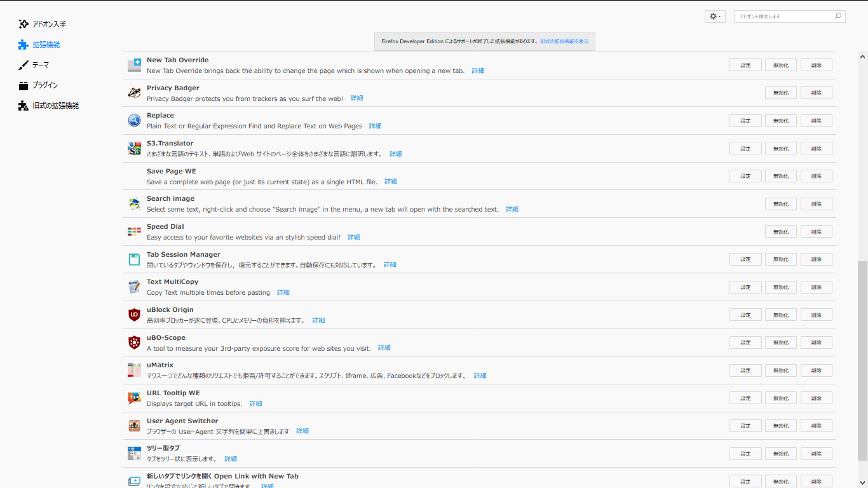
Task: Click 削除 for ツリー型タブ
Action: [817, 454]
